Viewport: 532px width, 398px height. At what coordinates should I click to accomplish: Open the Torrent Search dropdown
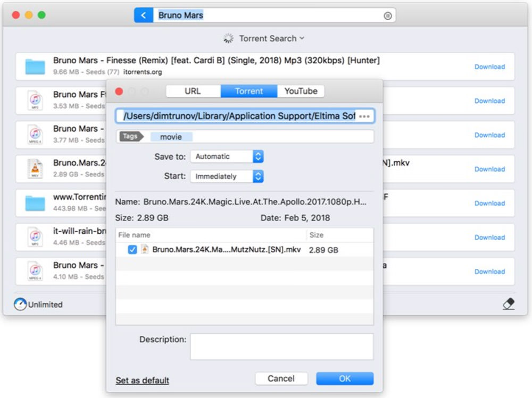click(x=271, y=38)
